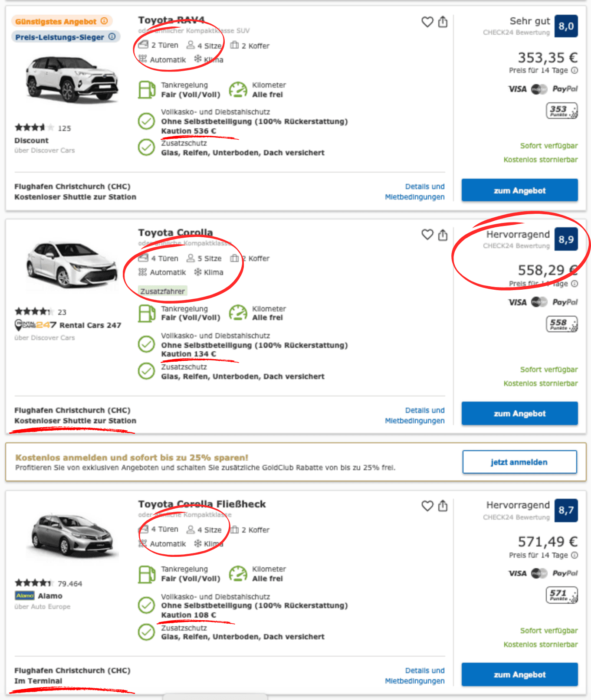591x700 pixels.
Task: Go to the Alamo Corolla Fließheck offer
Action: [x=519, y=674]
